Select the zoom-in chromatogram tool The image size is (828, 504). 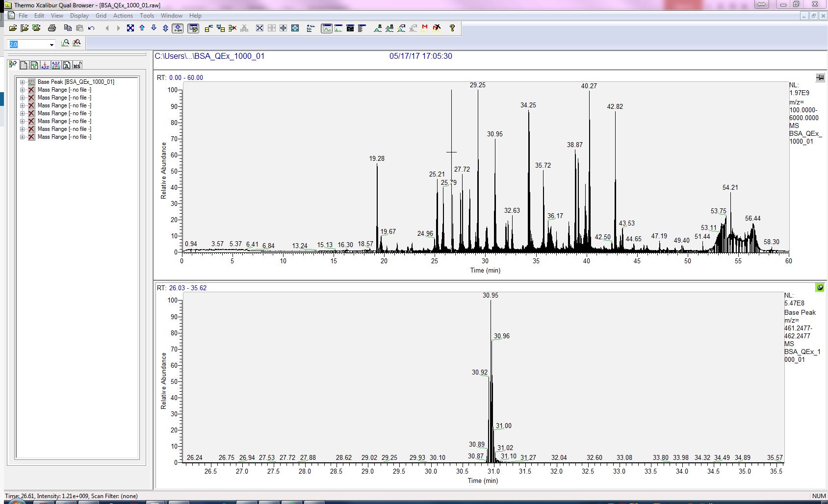[65, 44]
